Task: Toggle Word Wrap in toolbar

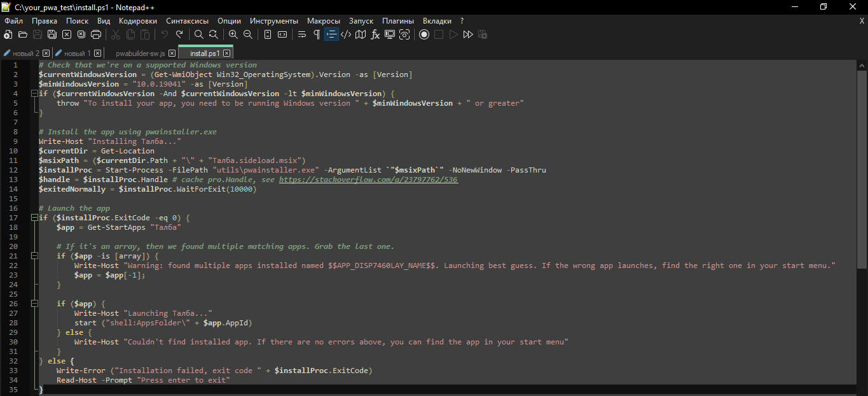Action: coord(302,34)
